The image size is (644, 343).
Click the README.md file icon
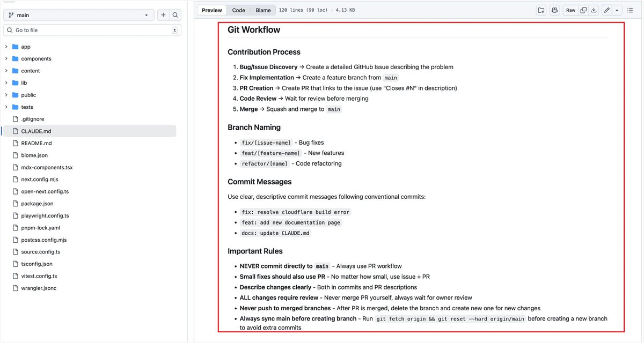(x=15, y=143)
